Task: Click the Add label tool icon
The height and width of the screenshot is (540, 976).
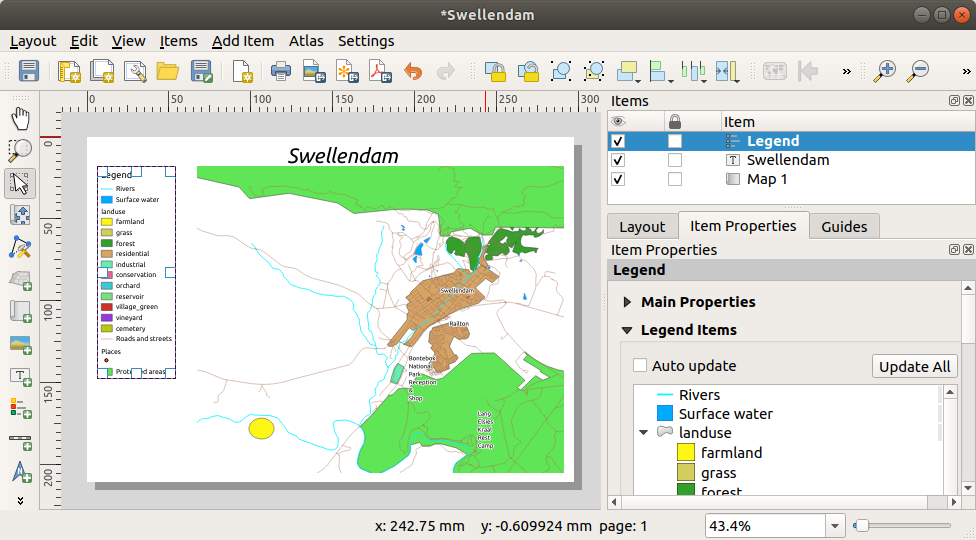Action: [20, 376]
